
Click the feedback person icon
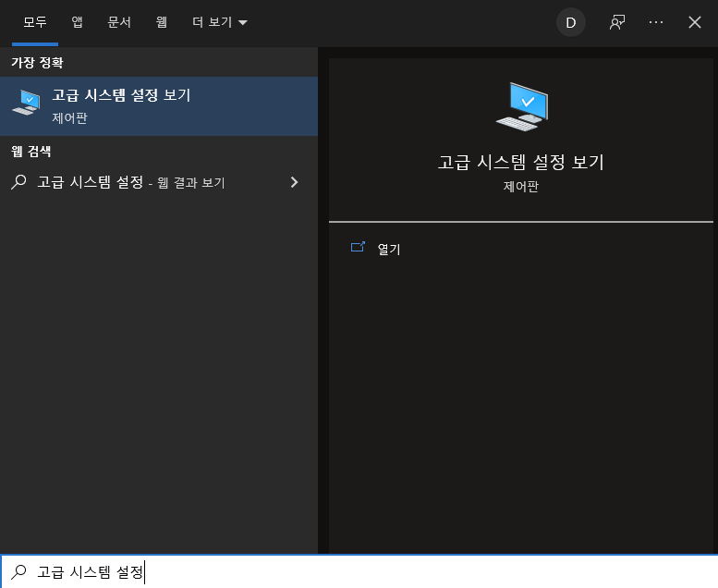pos(616,22)
